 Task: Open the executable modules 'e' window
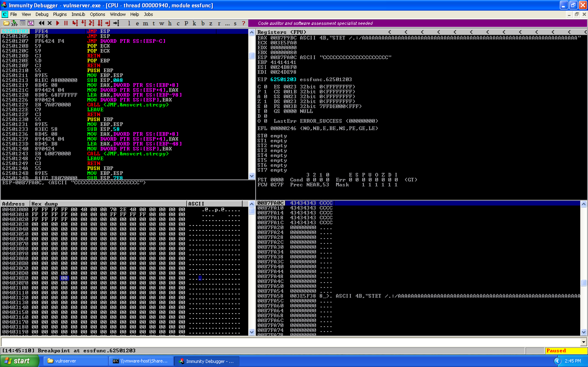point(137,23)
